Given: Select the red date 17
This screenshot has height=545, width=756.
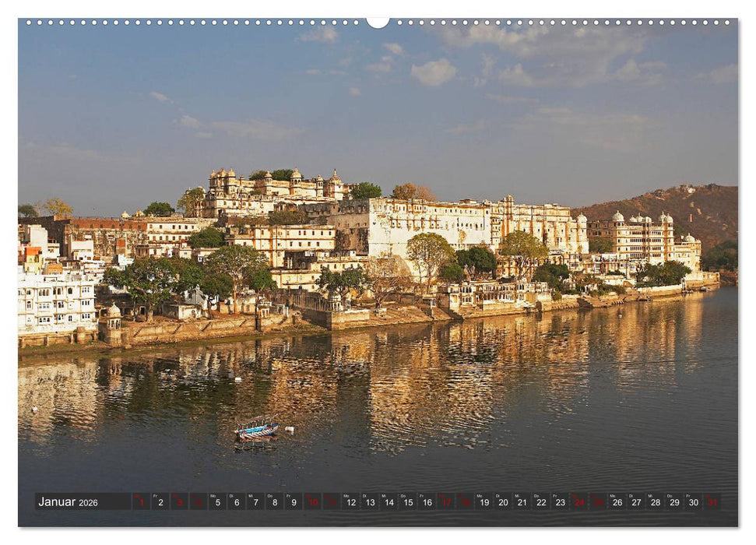Looking at the screenshot, I should (x=445, y=505).
